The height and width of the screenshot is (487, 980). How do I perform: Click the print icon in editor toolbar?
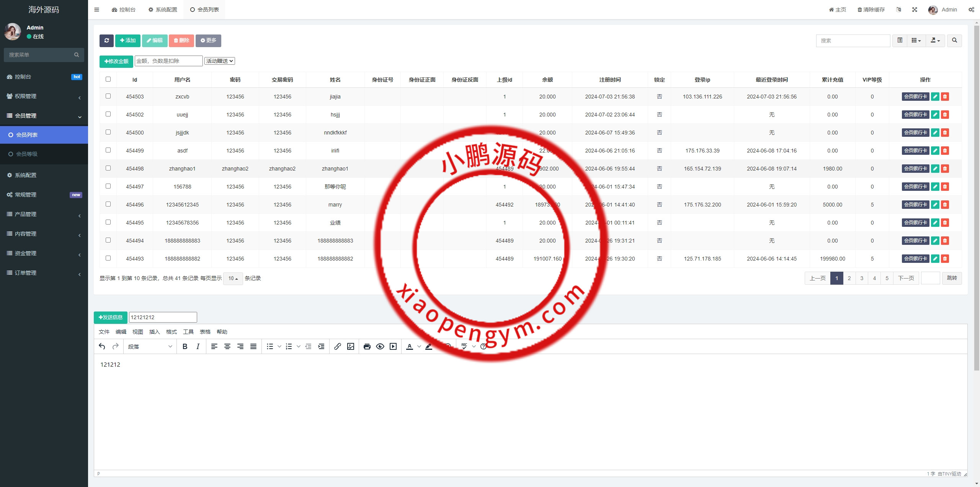click(367, 346)
